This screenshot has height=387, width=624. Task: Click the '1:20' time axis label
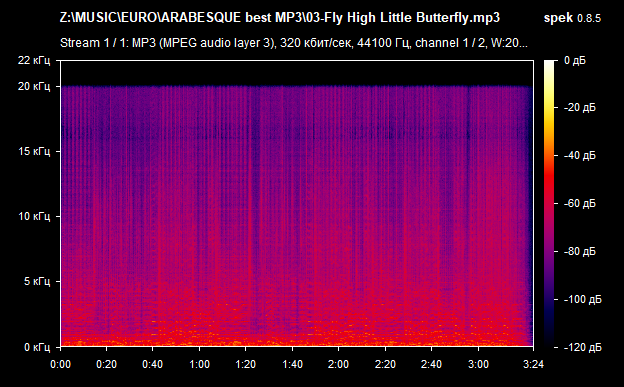(x=246, y=364)
